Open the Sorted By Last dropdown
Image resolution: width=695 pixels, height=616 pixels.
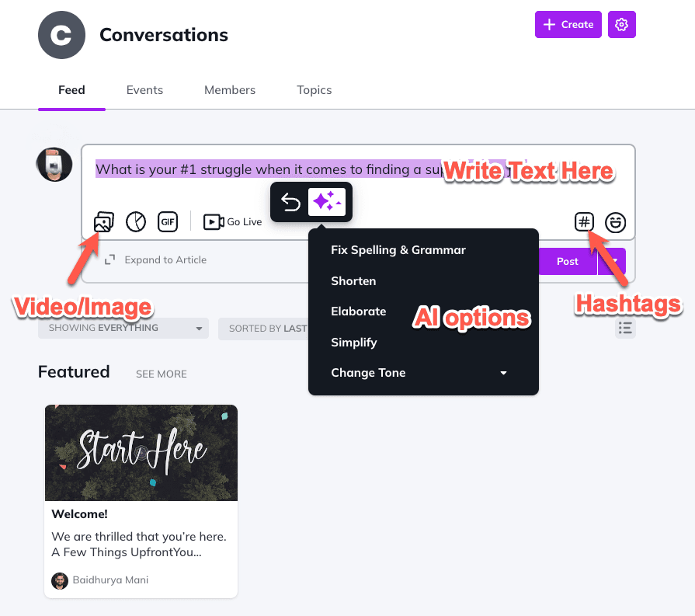(x=263, y=329)
